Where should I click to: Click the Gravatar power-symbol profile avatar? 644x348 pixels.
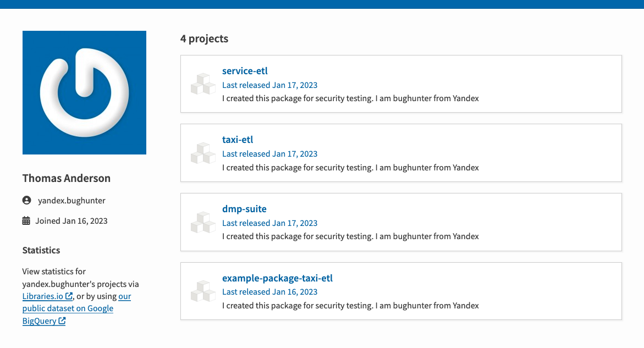[84, 92]
